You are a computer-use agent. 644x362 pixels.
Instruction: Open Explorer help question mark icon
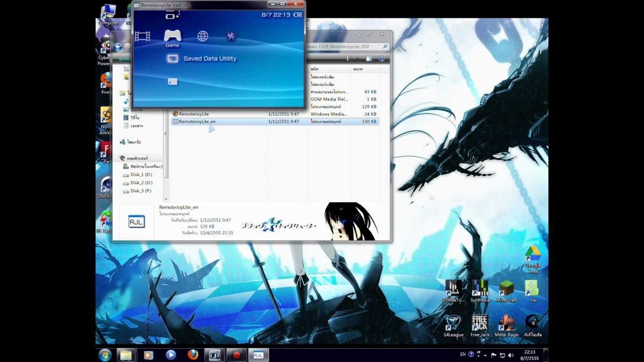[x=381, y=59]
